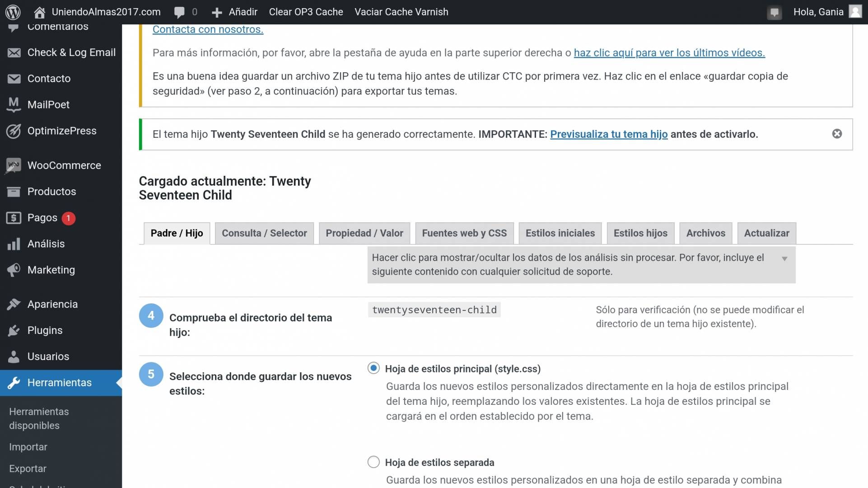
Task: Click the user avatar next to Hola, Gania
Action: (855, 11)
